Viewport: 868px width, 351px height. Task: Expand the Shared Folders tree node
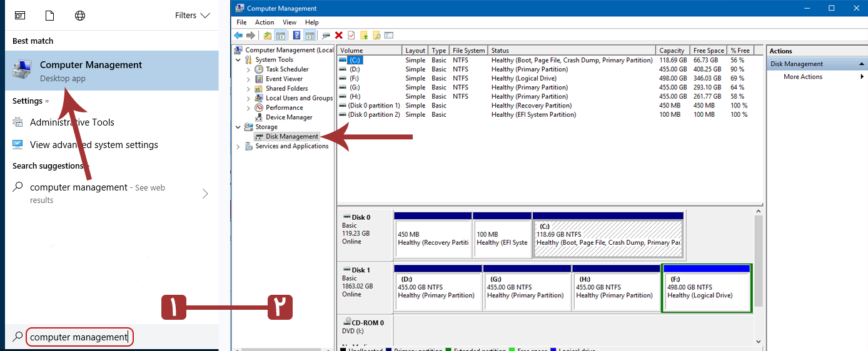[248, 88]
